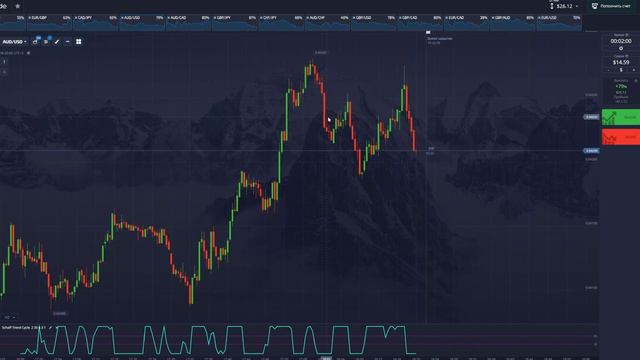The image size is (640, 360).
Task: Switch to the GBP/AUD asset tab
Action: (513, 23)
